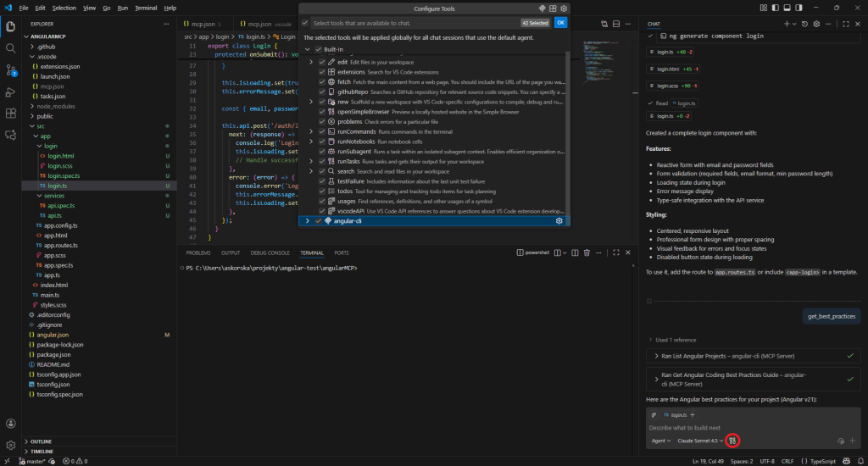Open the Manage gear in the activity bar
The image size is (868, 466).
10,445
